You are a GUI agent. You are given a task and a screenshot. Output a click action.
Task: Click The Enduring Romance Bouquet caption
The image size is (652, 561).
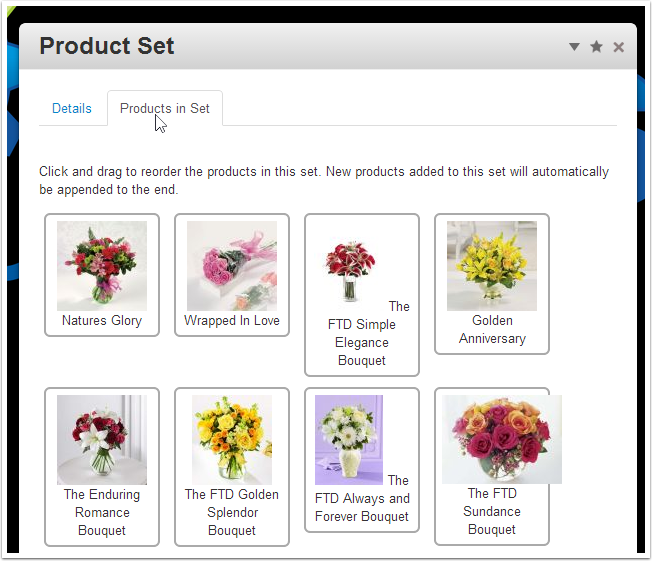coord(102,512)
